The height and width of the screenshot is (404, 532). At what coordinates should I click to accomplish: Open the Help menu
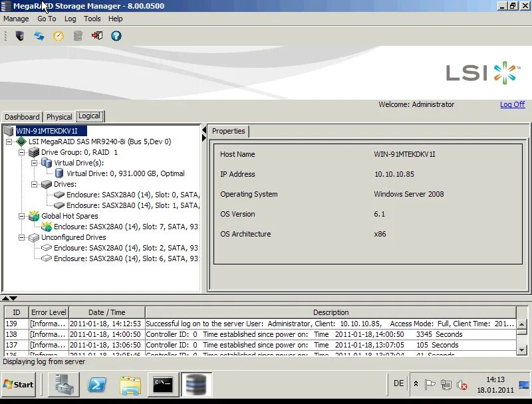pyautogui.click(x=115, y=19)
